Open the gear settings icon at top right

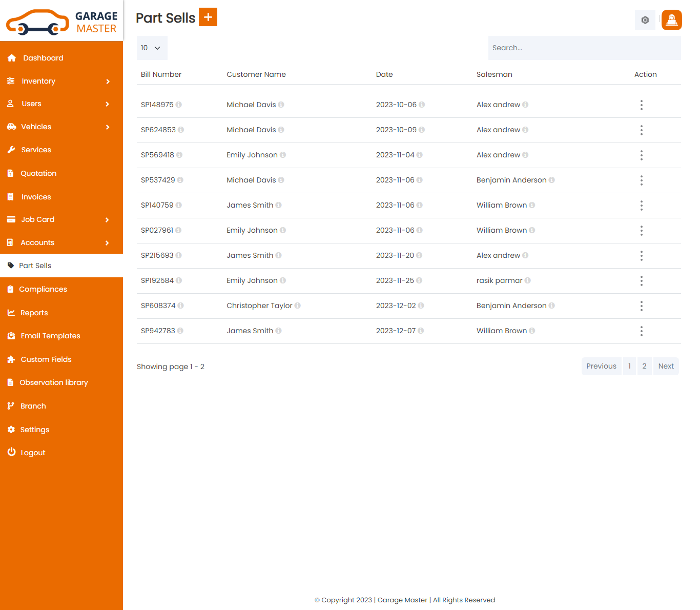pos(645,20)
